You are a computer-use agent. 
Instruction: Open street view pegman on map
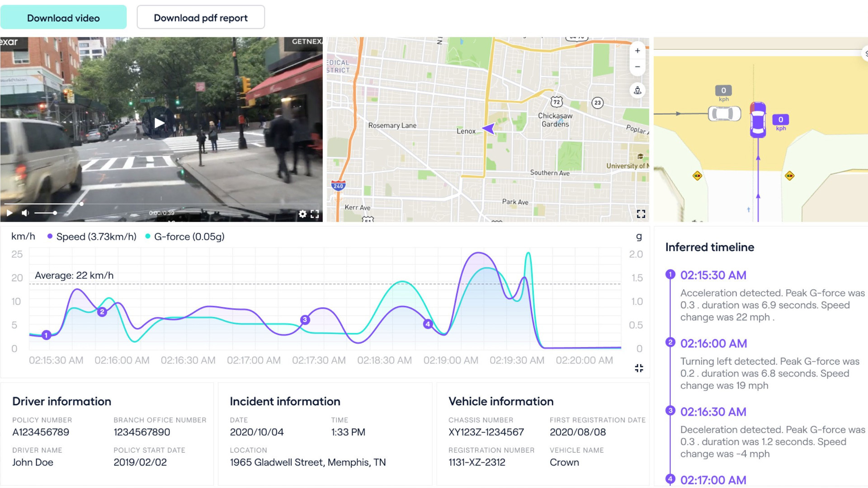tap(637, 90)
